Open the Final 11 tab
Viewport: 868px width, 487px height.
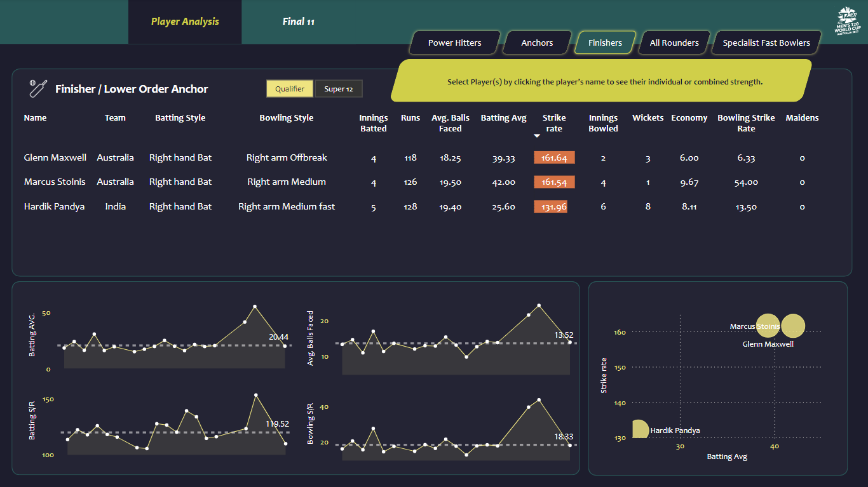(x=299, y=22)
